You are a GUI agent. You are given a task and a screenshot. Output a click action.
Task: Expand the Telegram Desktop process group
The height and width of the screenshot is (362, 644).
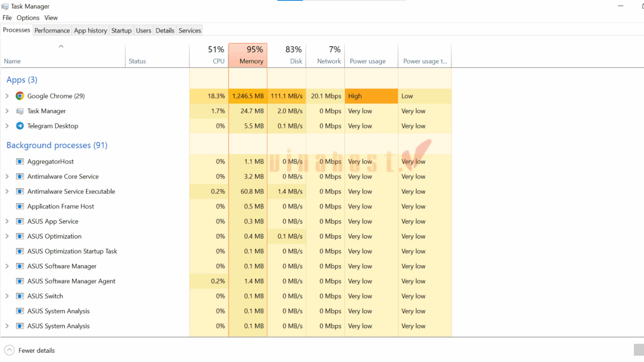coord(7,126)
